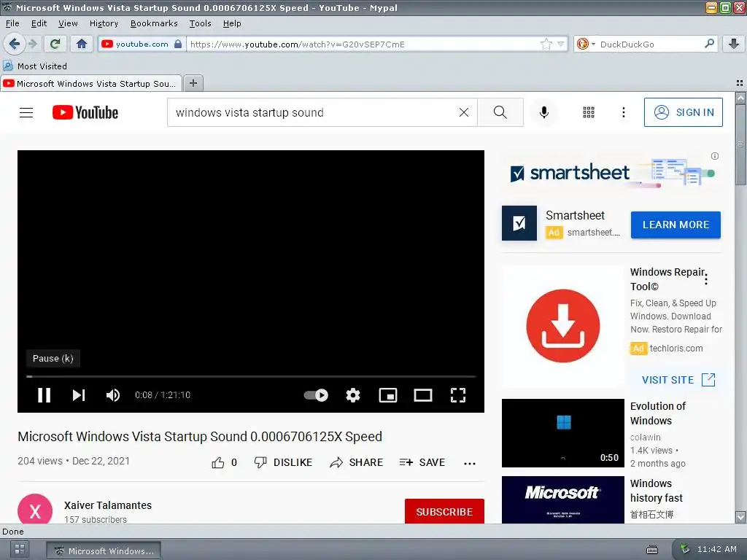This screenshot has height=560, width=747.
Task: Reload the page with the refresh icon
Action: click(x=55, y=44)
